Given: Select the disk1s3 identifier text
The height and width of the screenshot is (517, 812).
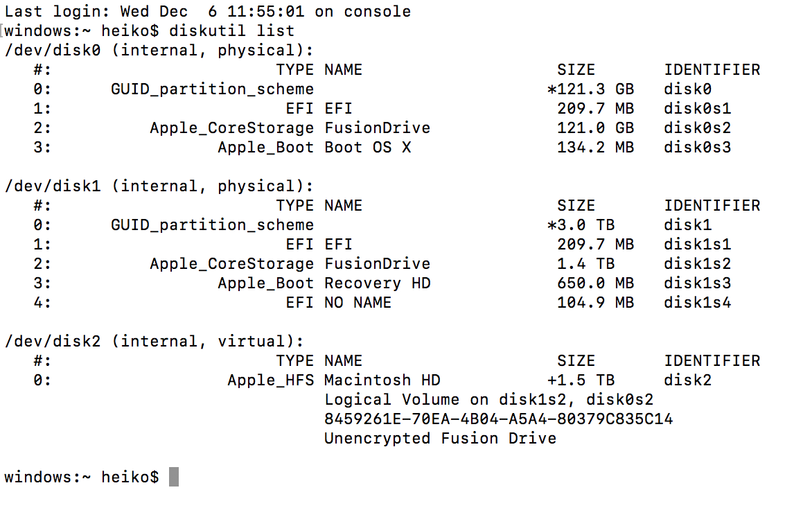Looking at the screenshot, I should pos(697,283).
